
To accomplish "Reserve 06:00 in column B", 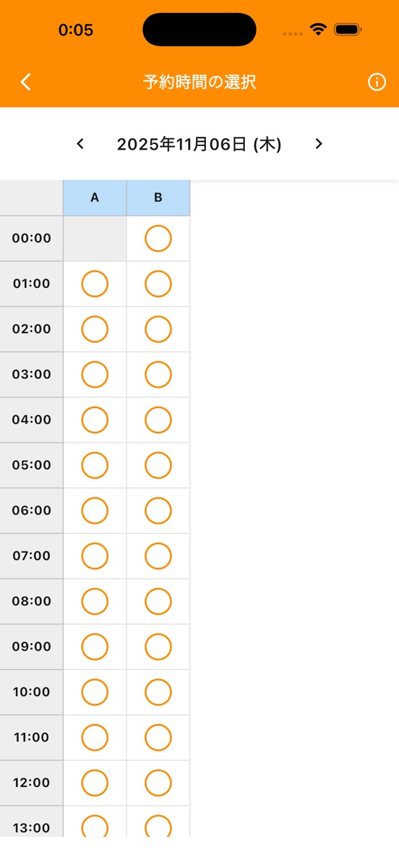I will (x=158, y=511).
